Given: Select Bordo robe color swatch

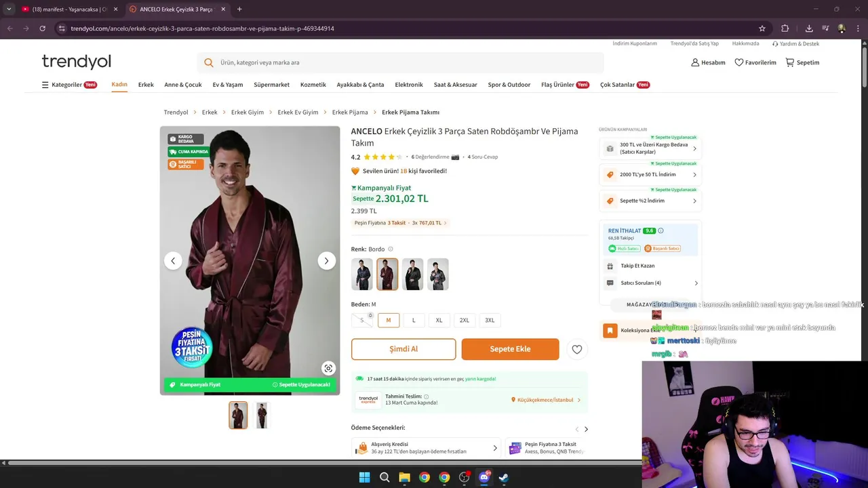Looking at the screenshot, I should tap(387, 274).
